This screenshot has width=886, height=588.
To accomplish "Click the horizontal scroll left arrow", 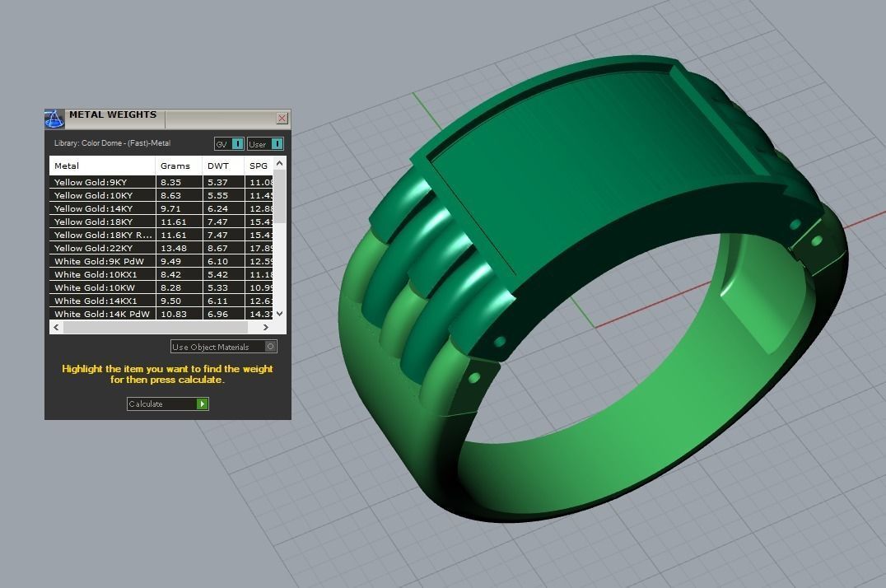I will pos(56,327).
